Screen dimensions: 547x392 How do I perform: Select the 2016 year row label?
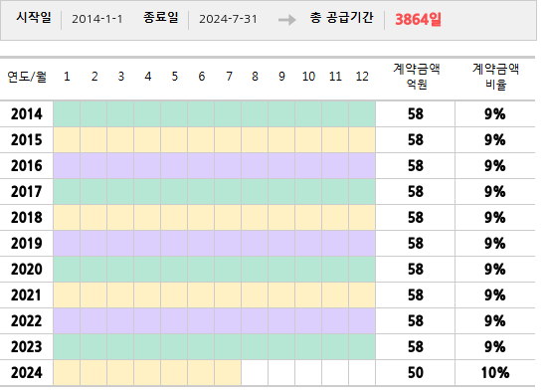(27, 166)
